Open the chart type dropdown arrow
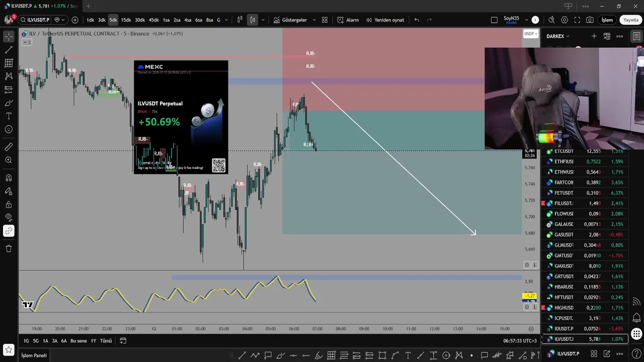This screenshot has height=362, width=644. pyautogui.click(x=263, y=20)
